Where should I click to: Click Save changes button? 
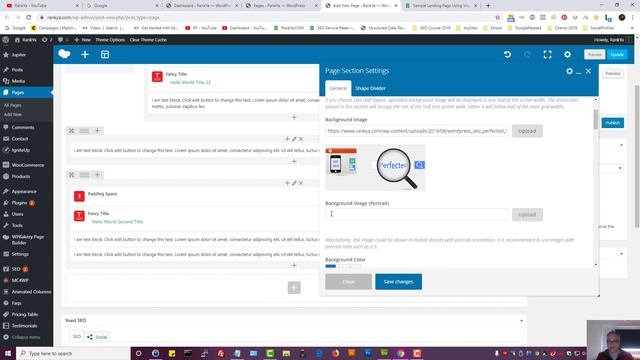[398, 282]
